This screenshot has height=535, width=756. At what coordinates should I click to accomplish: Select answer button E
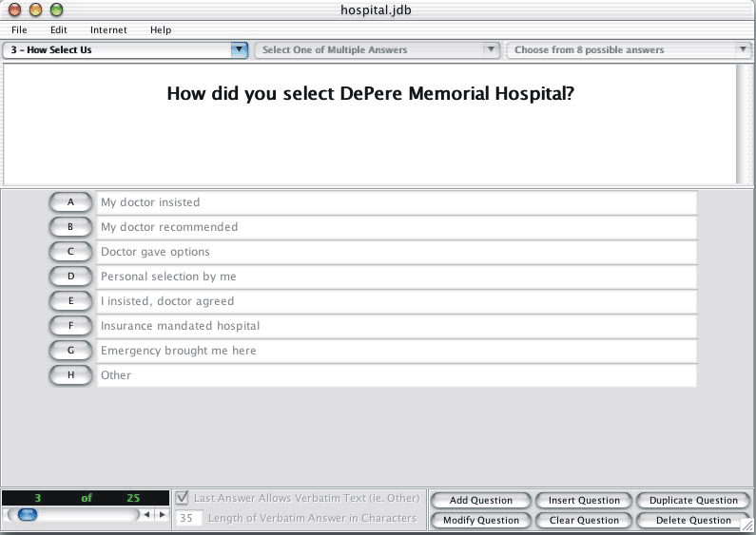pos(70,301)
